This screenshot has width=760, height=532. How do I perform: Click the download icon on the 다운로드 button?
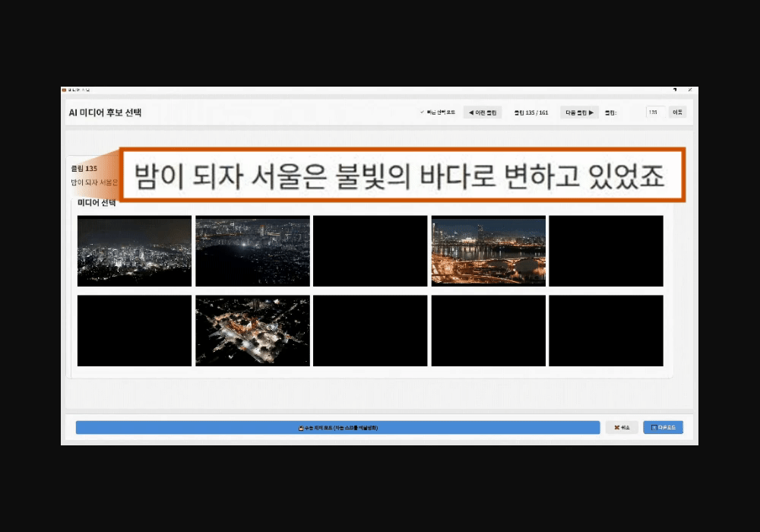[x=652, y=427]
